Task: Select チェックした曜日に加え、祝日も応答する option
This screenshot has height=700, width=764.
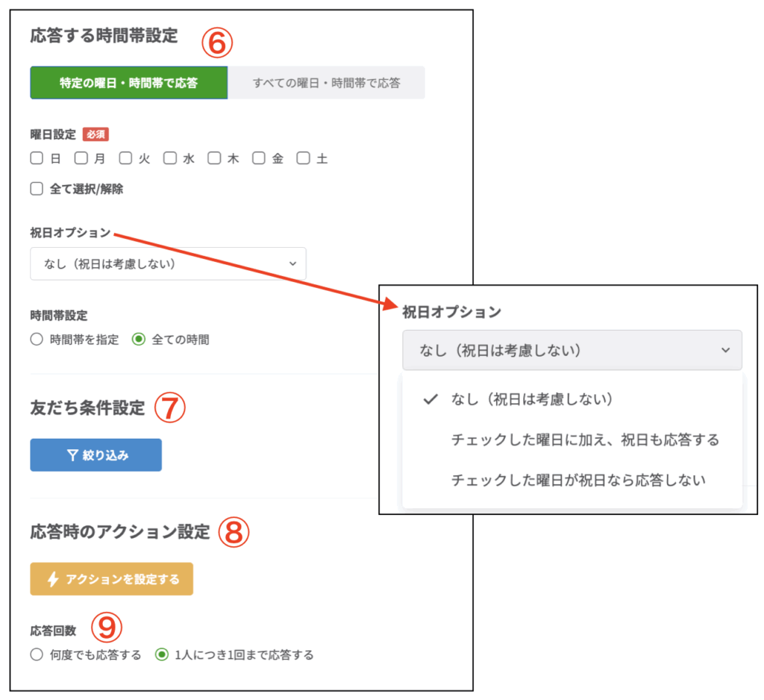Action: 585,440
